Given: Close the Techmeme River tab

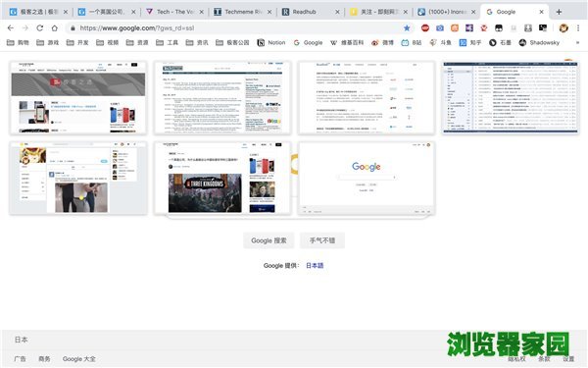Looking at the screenshot, I should point(269,12).
